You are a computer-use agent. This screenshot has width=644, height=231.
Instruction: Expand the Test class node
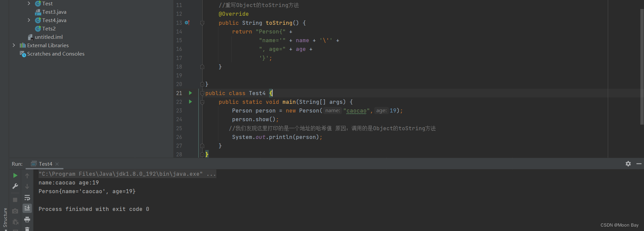click(x=29, y=3)
